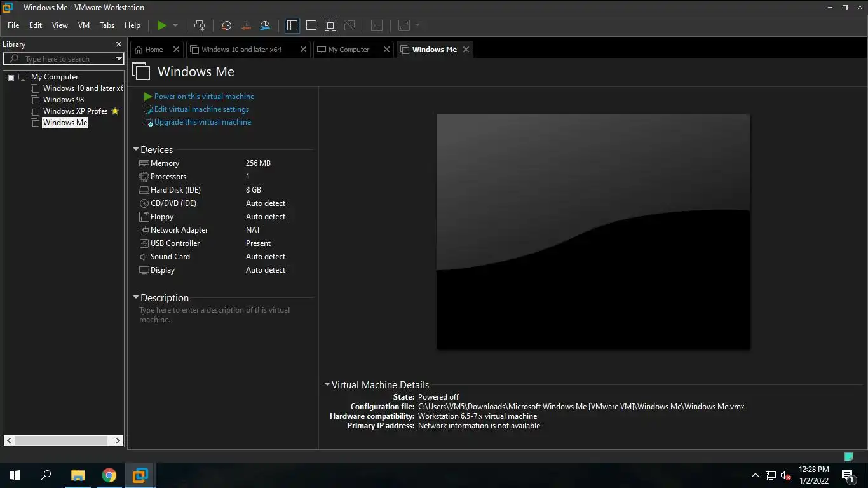Viewport: 868px width, 488px height.
Task: Open Google Chrome from the taskbar
Action: point(109,475)
